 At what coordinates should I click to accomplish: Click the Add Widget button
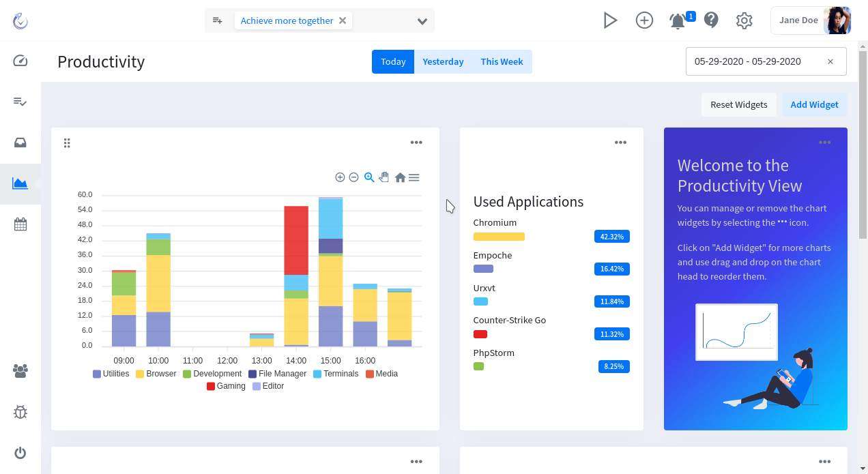tap(814, 104)
